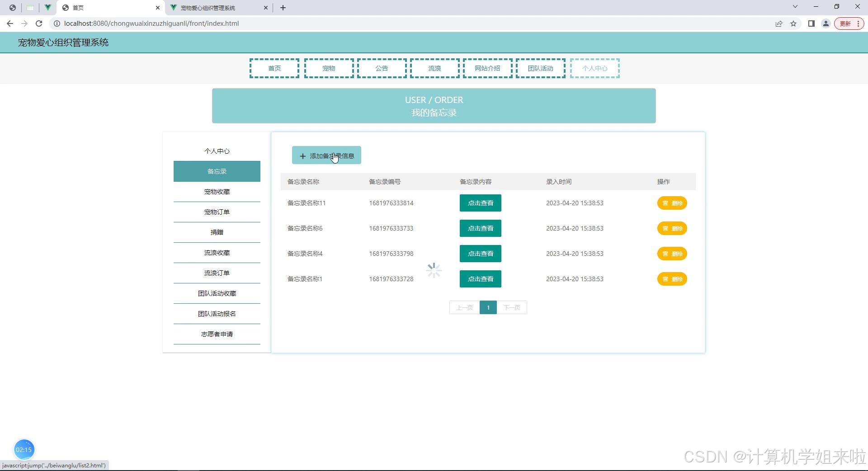Select 流浪订单 in the sidebar
868x471 pixels.
tap(217, 273)
